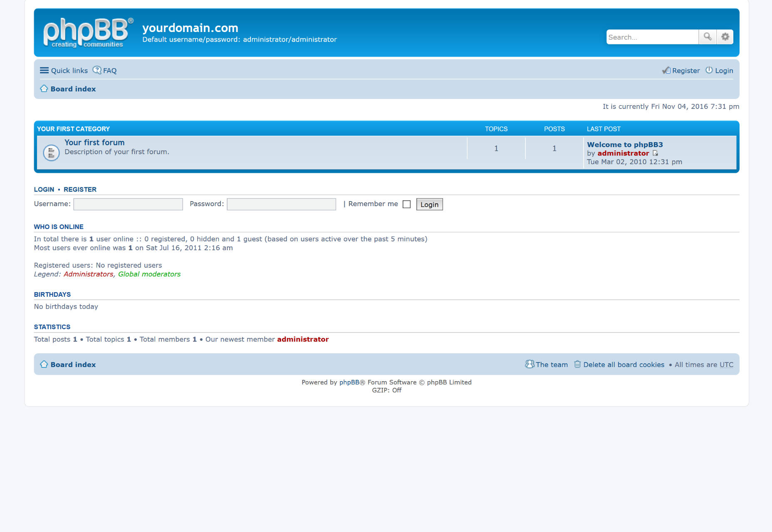The image size is (772, 532).
Task: Click the REGISTER heading link
Action: [80, 189]
